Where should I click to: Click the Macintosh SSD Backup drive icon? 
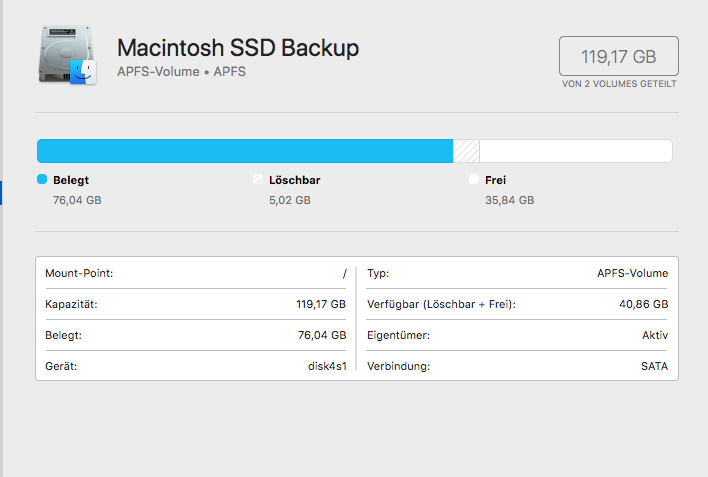68,56
